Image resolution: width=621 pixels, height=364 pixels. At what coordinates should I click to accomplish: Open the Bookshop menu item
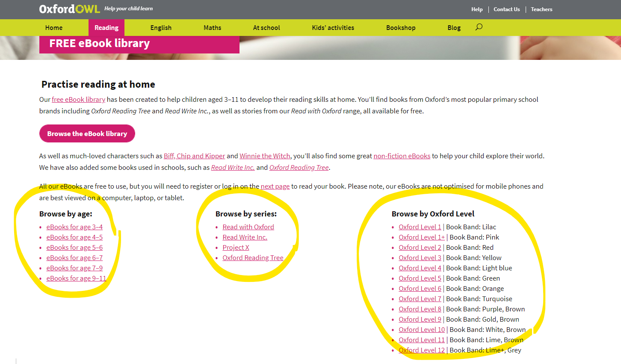(401, 28)
